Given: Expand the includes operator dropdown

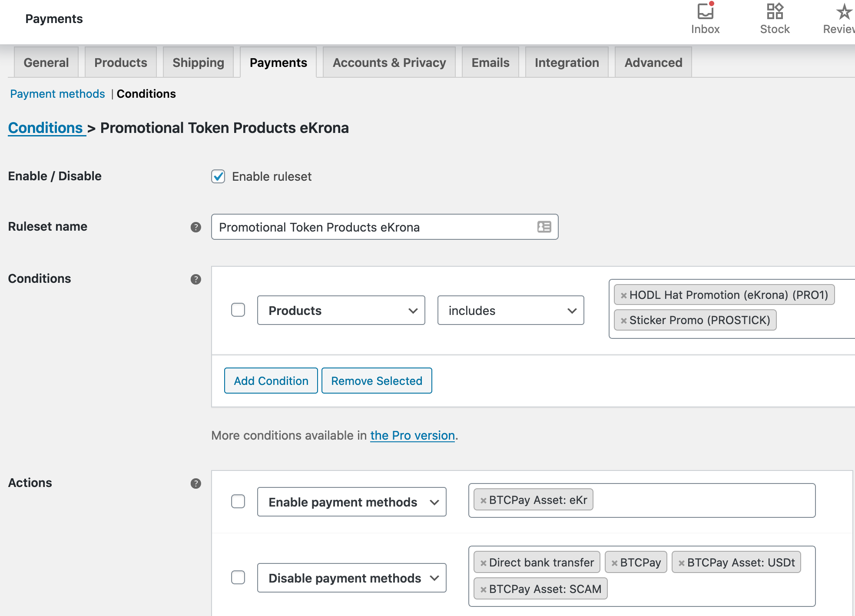Looking at the screenshot, I should (510, 310).
